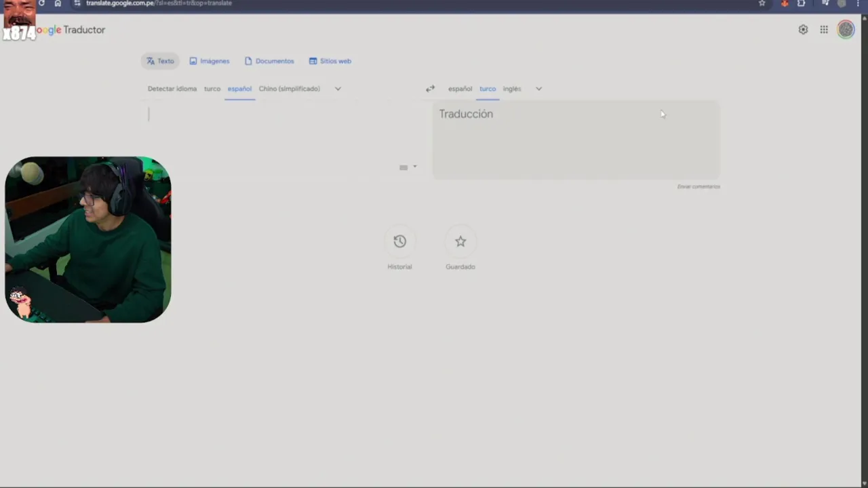Open Google Translate settings gear
The image size is (868, 488).
(x=803, y=30)
